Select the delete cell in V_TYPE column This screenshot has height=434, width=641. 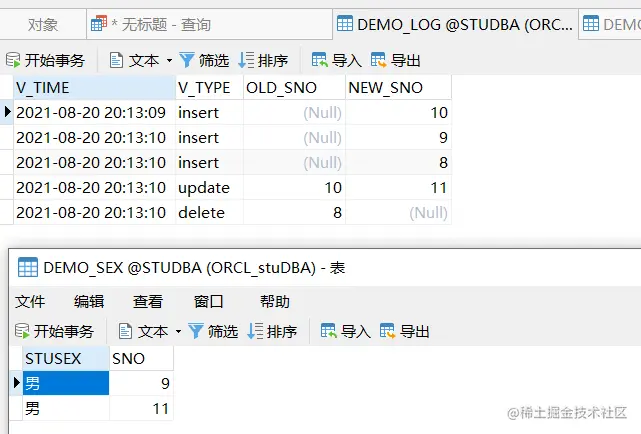[x=209, y=213]
